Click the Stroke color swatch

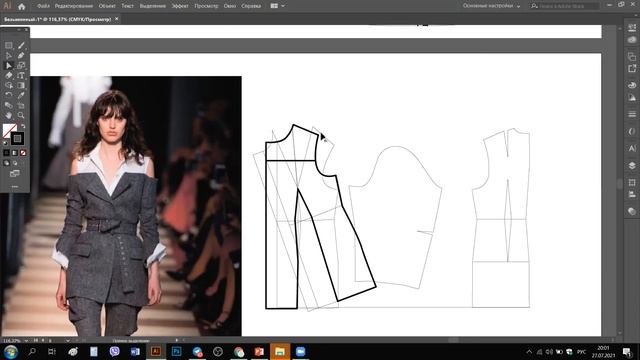coord(17,139)
